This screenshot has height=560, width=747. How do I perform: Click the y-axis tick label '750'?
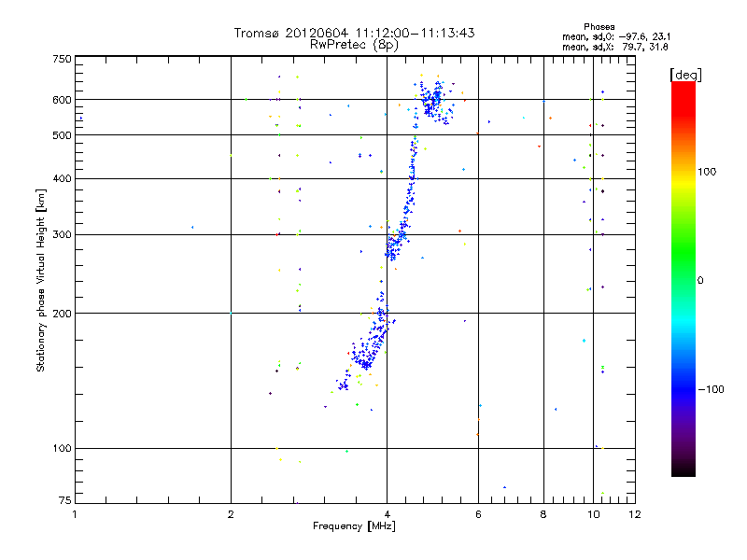tap(62, 59)
